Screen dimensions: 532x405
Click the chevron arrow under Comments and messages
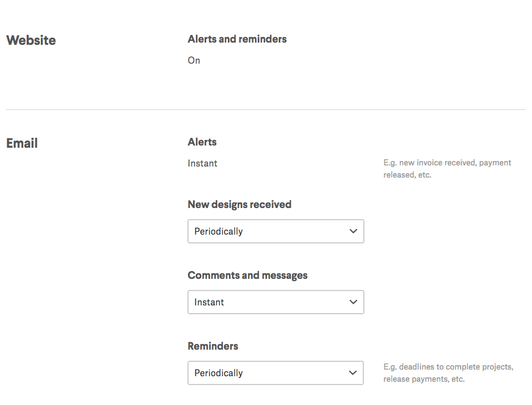[x=353, y=302]
